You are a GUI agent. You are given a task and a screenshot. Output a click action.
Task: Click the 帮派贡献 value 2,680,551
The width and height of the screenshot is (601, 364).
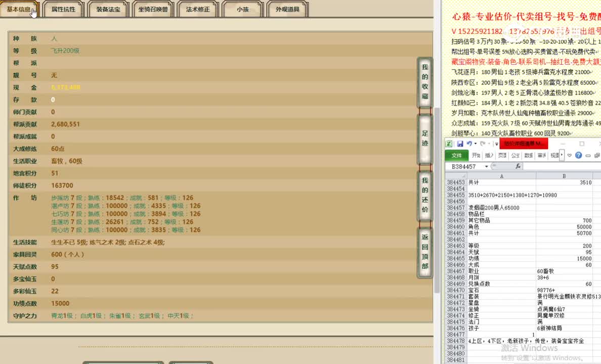pyautogui.click(x=66, y=124)
